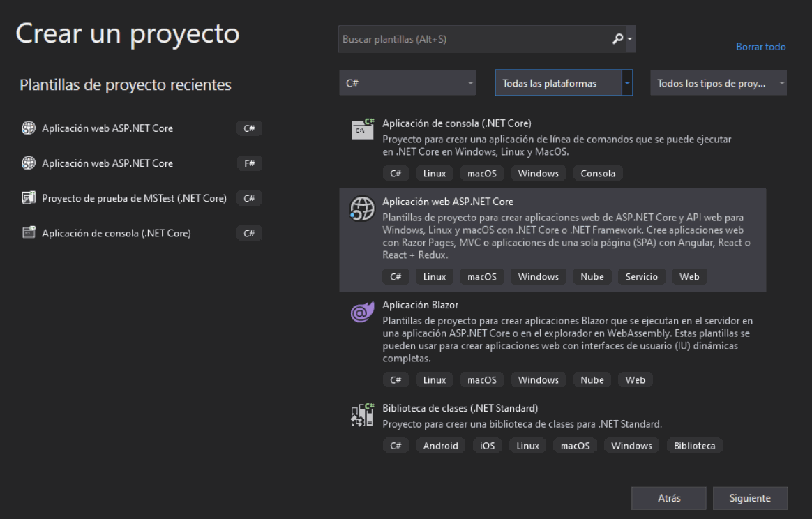Click Windows tag on Blazor template
Image resolution: width=812 pixels, height=519 pixels.
click(x=538, y=379)
